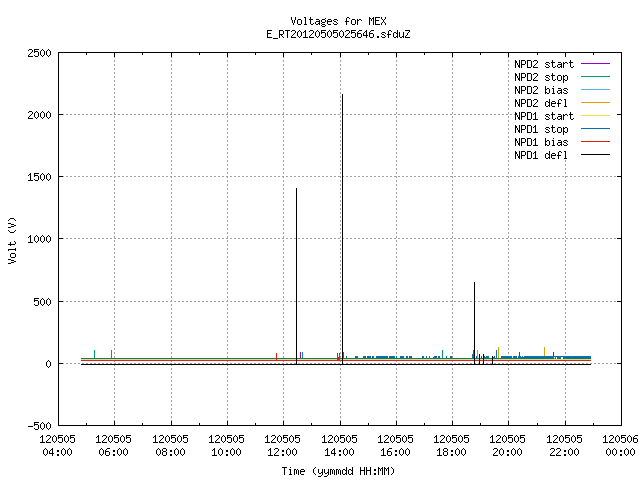The width and height of the screenshot is (640, 480).
Task: Click the purple NPD2 start legend line
Action: click(595, 64)
